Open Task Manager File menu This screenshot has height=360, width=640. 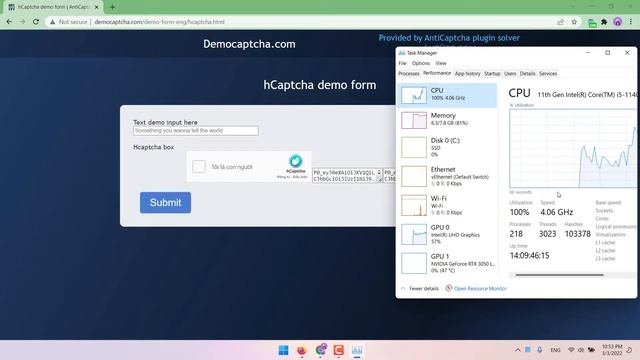[402, 63]
